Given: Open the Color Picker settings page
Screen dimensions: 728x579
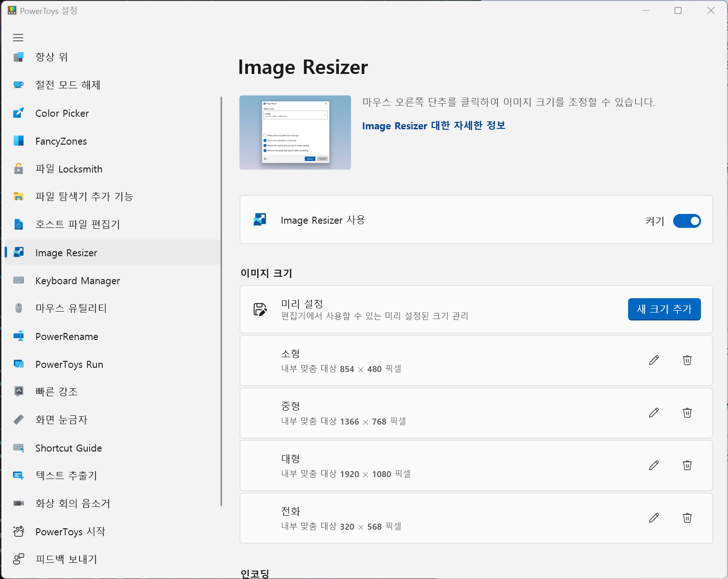Looking at the screenshot, I should pos(113,113).
